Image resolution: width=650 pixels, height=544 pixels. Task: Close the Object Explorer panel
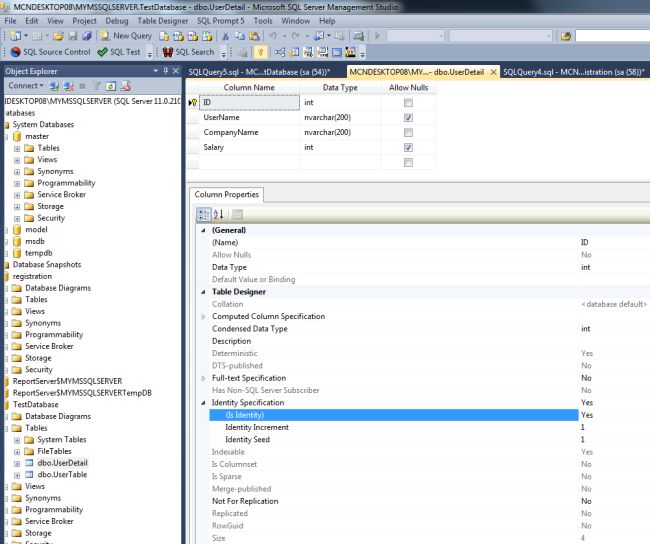176,71
